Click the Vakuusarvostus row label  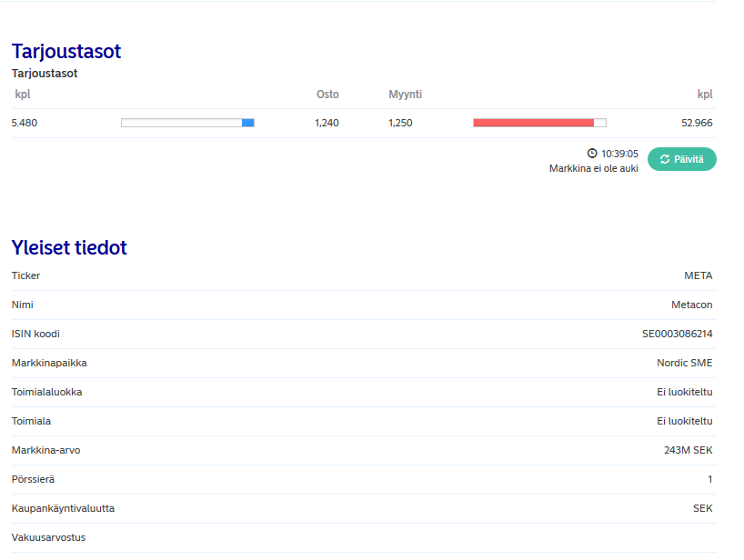click(48, 537)
